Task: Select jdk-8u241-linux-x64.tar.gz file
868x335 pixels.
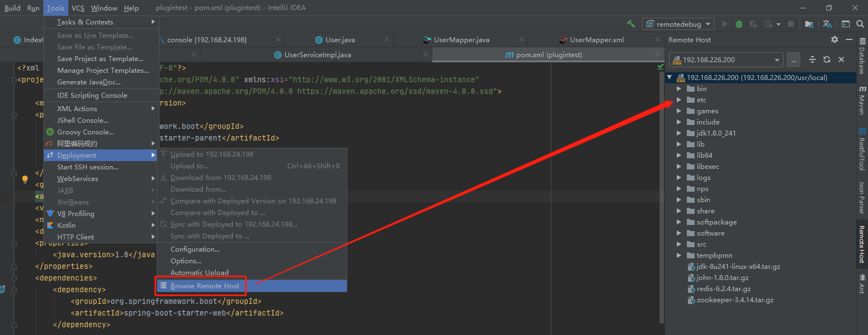Action: (x=738, y=266)
